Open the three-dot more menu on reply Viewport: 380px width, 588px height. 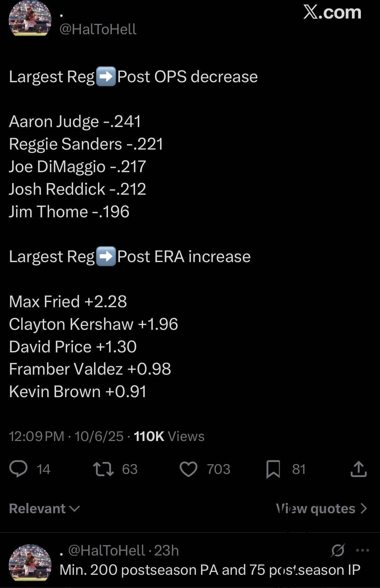(x=362, y=550)
